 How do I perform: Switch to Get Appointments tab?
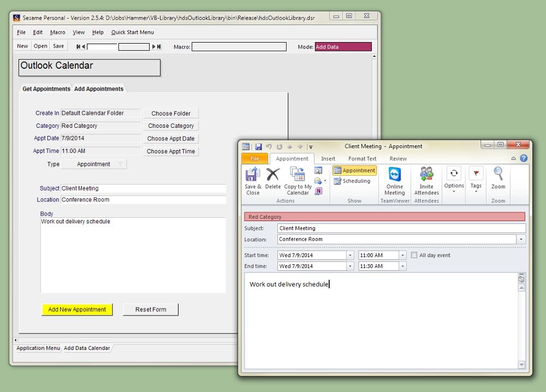tap(46, 89)
